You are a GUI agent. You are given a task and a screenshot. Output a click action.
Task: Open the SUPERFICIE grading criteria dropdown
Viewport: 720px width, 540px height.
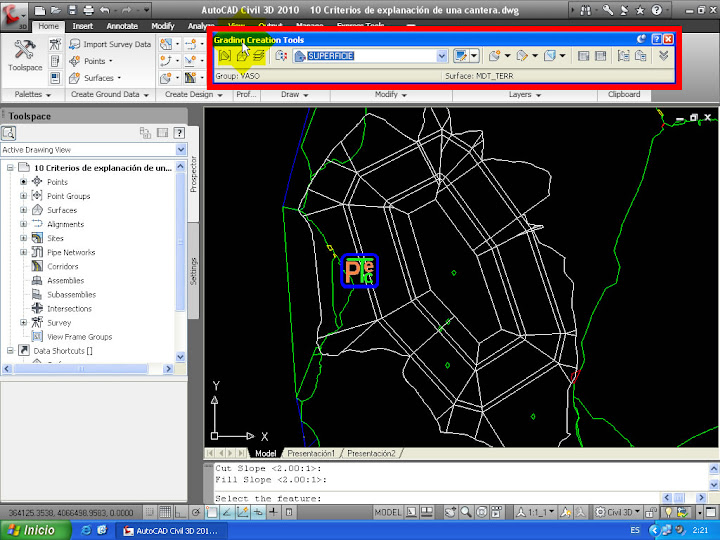[x=441, y=56]
